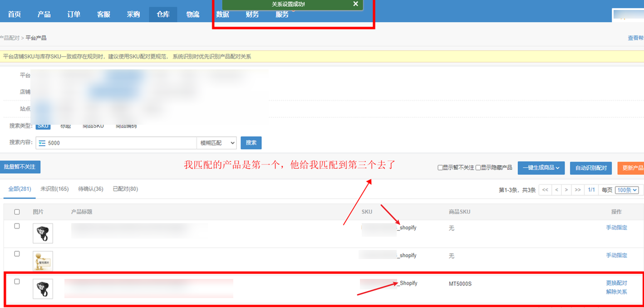Expand the 一键生成商品 dropdown button
Image resolution: width=644 pixels, height=308 pixels.
(x=541, y=168)
